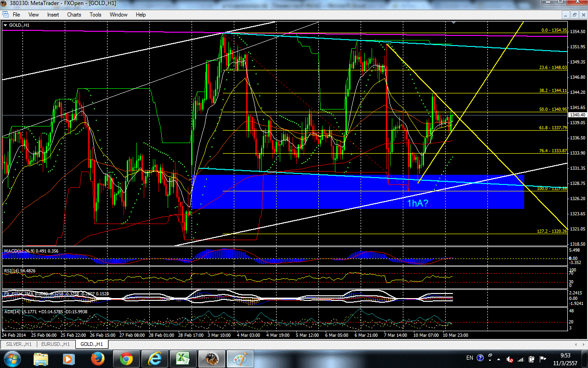Open Firefox from the taskbar
This screenshot has width=588, height=368.
98,358
